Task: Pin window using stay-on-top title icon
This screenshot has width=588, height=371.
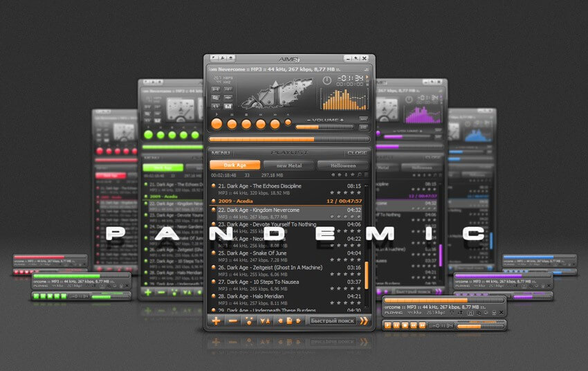Action: tap(356, 58)
